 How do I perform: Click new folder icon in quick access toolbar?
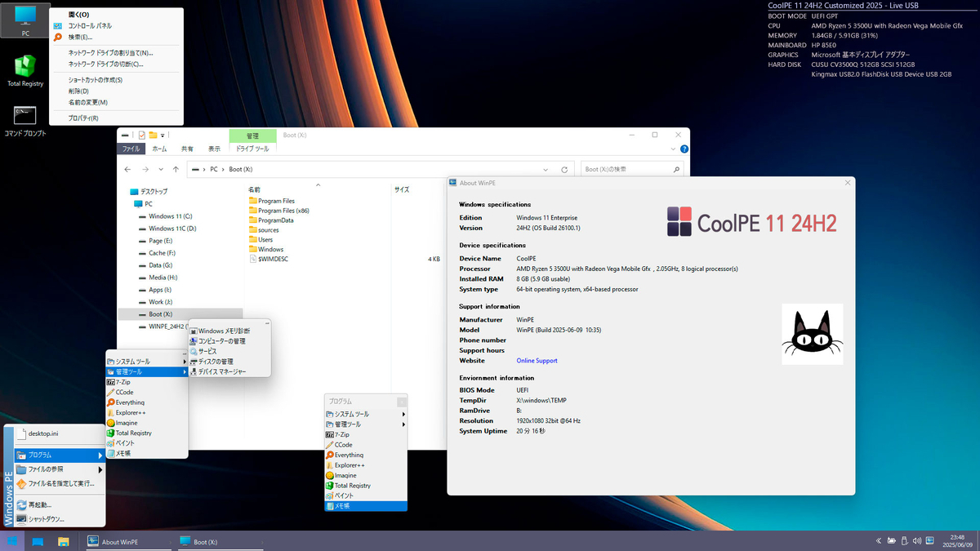[153, 135]
